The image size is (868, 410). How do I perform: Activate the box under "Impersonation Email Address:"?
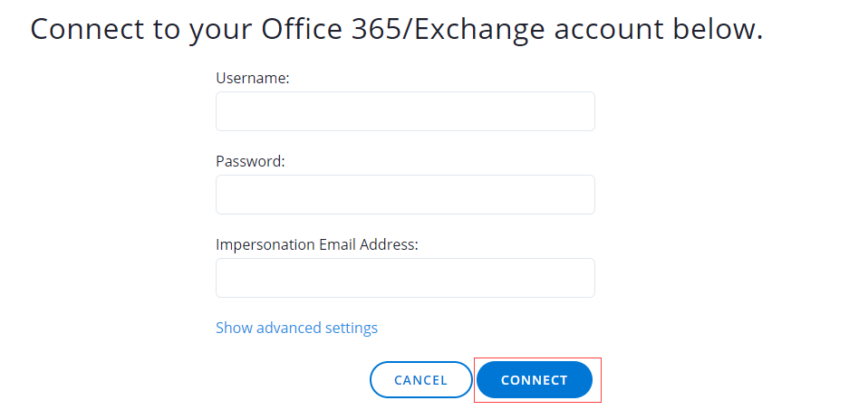[x=405, y=278]
